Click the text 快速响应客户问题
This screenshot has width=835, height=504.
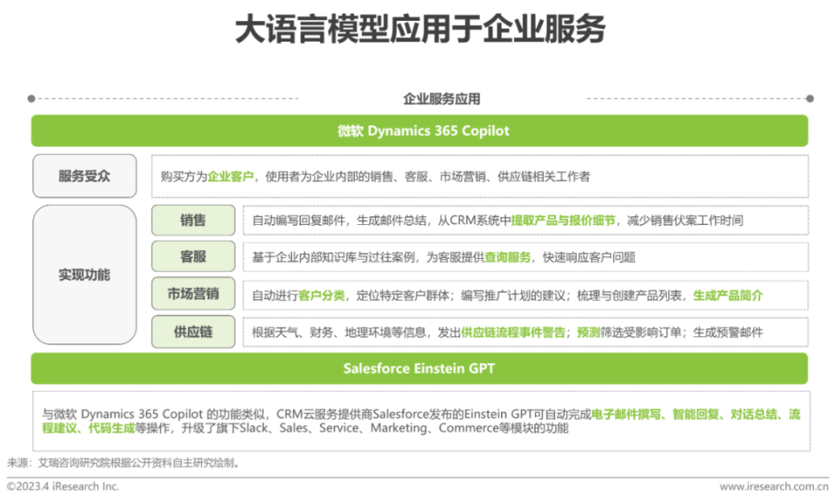pos(589,257)
